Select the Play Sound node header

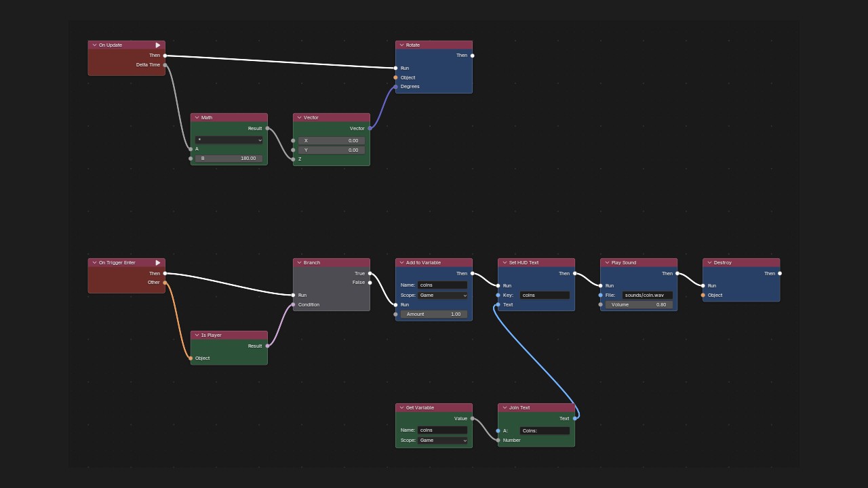point(639,263)
